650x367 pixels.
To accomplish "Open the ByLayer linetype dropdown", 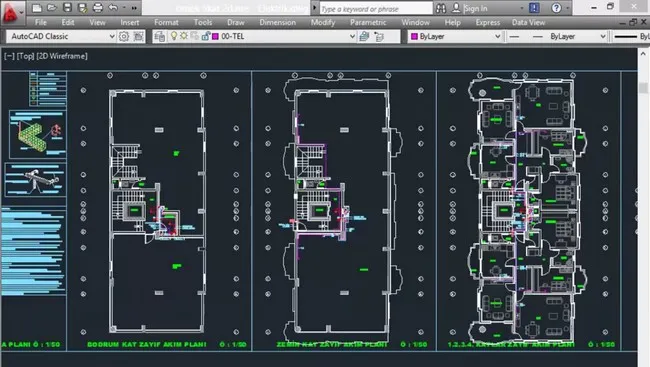I will (603, 36).
